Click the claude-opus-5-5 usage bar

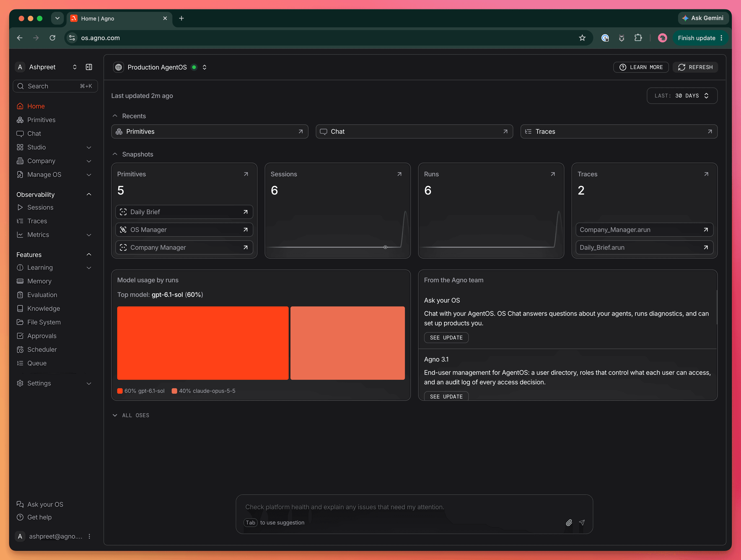347,343
